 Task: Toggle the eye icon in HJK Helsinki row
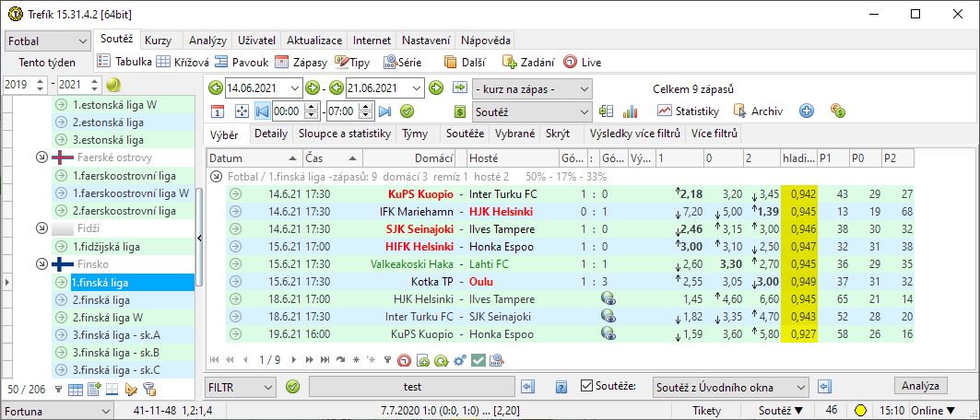(x=608, y=299)
